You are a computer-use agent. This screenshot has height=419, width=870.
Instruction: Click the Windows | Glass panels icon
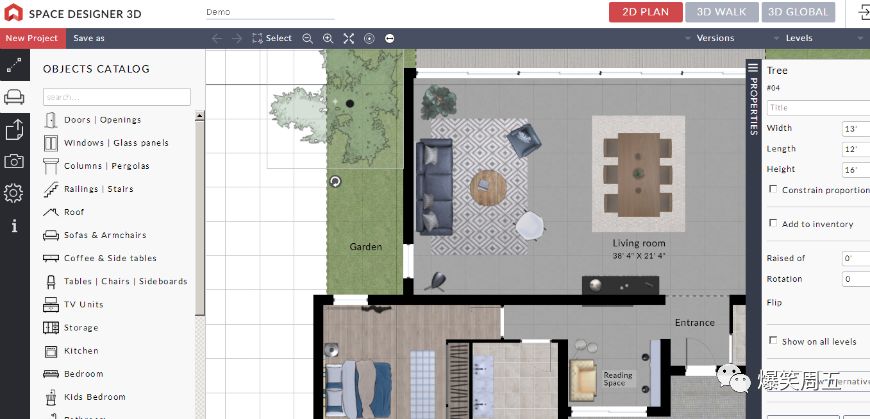pos(51,143)
